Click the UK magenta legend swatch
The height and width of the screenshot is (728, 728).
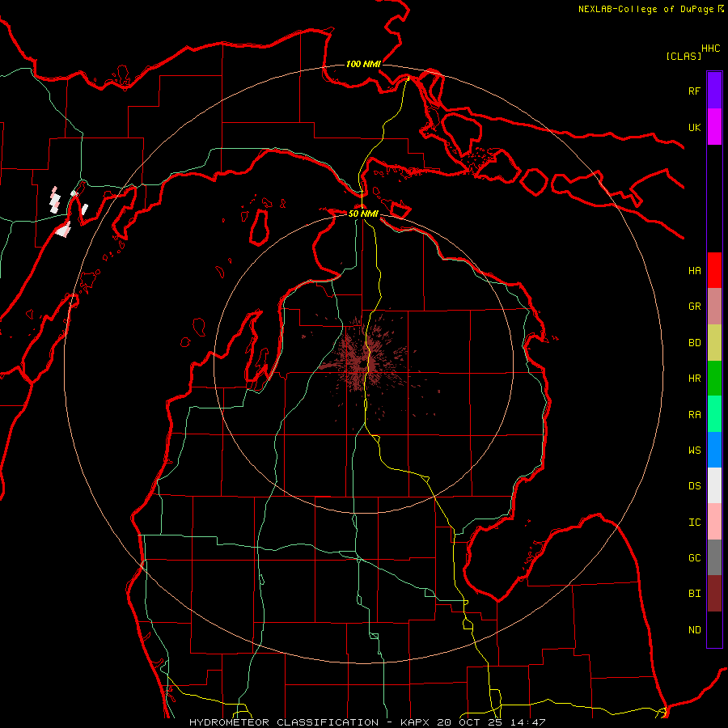(x=714, y=127)
